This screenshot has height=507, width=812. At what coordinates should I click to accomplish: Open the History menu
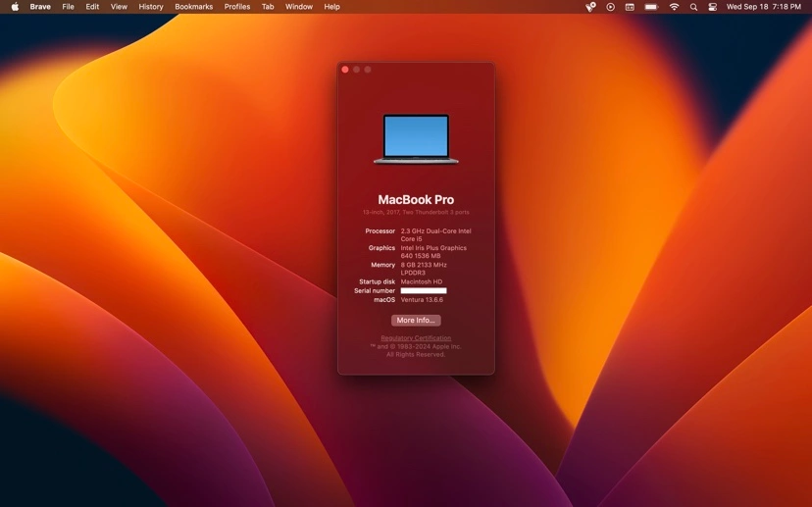(151, 7)
